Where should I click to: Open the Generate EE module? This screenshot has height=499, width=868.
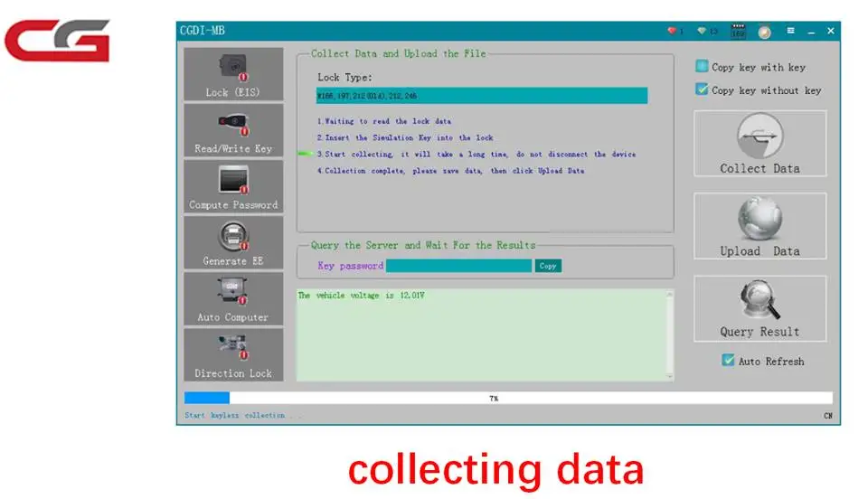click(233, 243)
